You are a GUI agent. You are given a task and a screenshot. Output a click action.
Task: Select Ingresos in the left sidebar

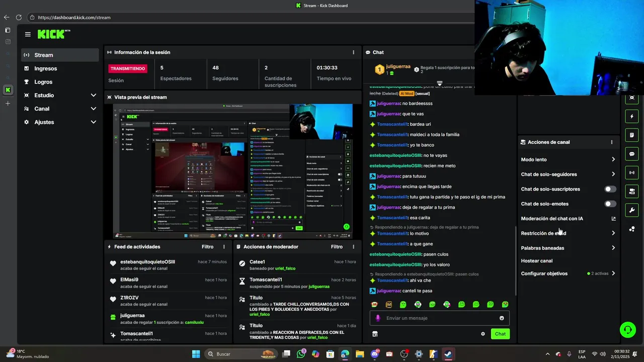click(x=60, y=68)
